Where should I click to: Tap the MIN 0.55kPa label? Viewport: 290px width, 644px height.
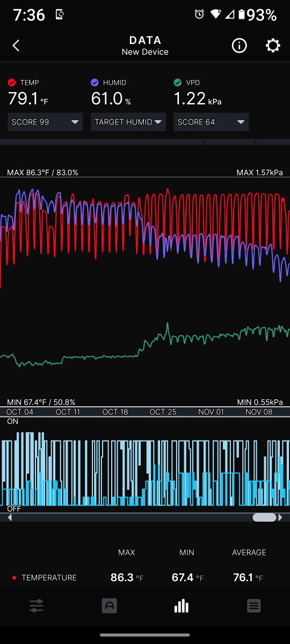[260, 402]
